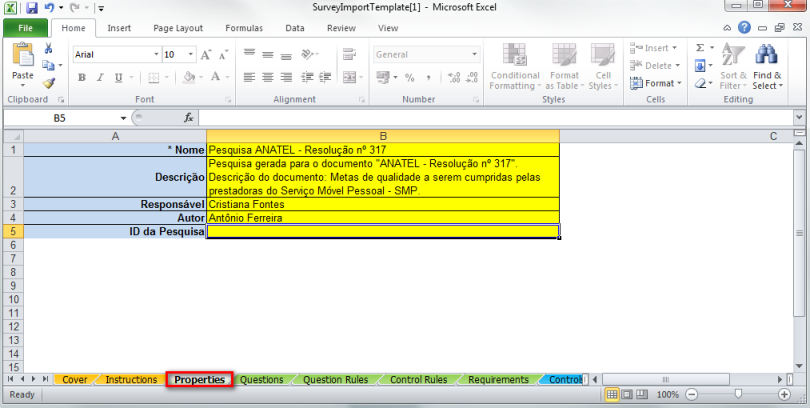Open the Cover sheet tab
The width and height of the screenshot is (810, 408).
point(74,380)
